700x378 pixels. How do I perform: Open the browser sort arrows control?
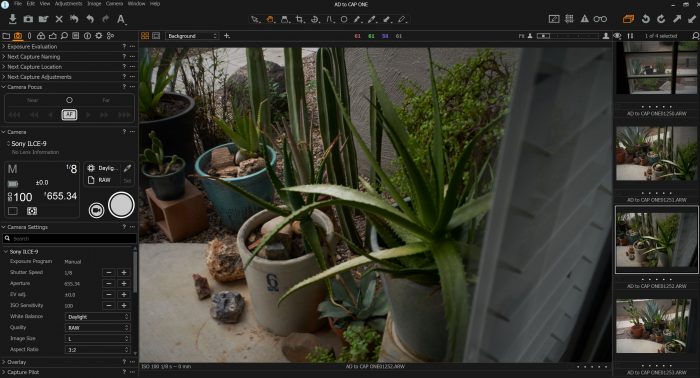click(x=630, y=36)
